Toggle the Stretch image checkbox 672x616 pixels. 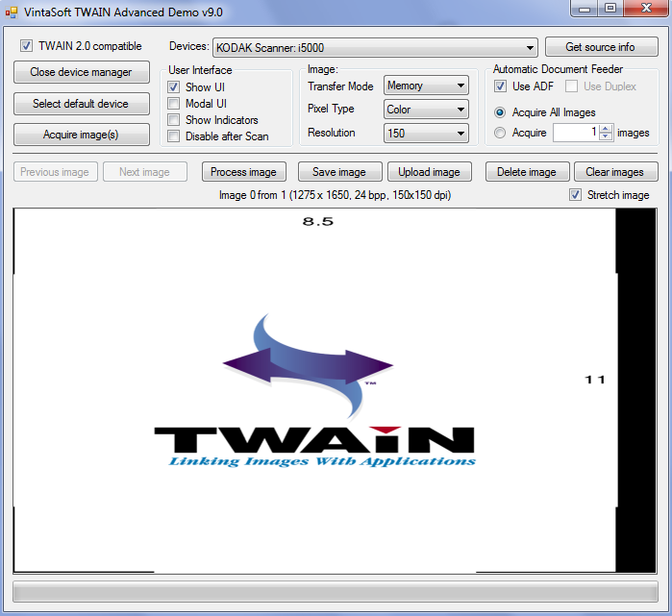575,195
